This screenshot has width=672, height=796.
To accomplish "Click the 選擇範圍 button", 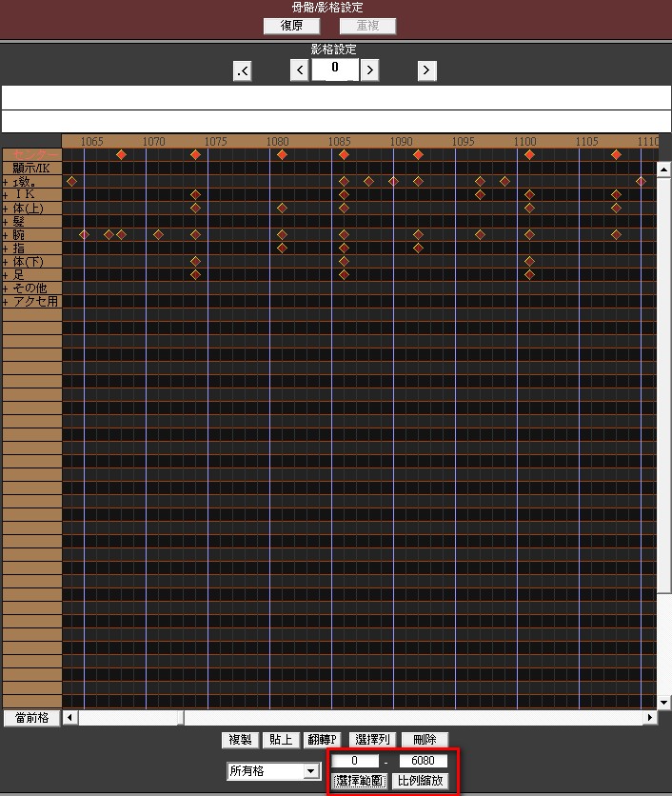I will [360, 781].
